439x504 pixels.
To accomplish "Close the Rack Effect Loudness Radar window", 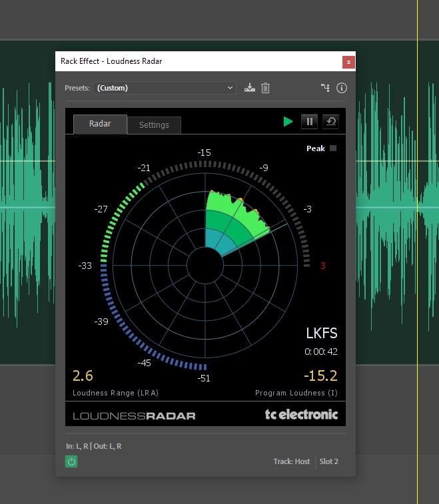I will point(348,62).
